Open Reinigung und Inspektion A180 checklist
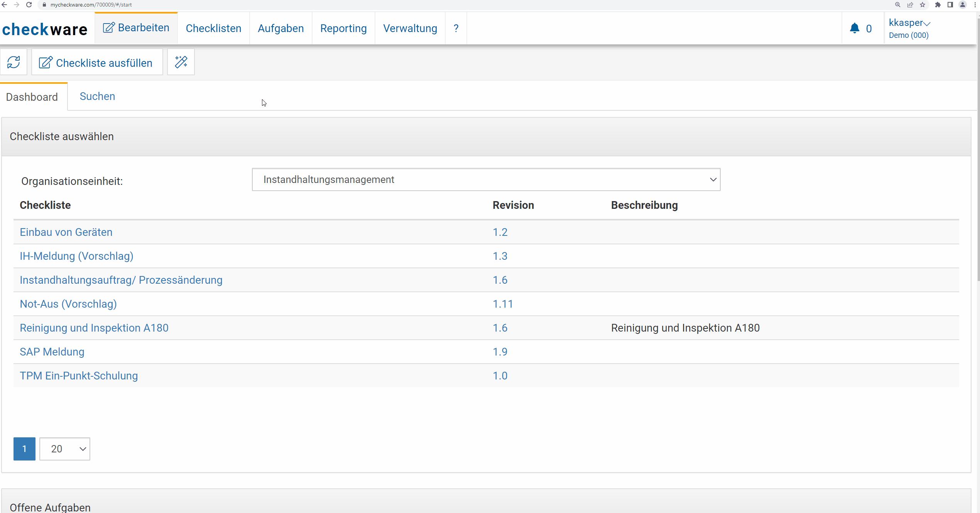The width and height of the screenshot is (980, 513). click(94, 328)
